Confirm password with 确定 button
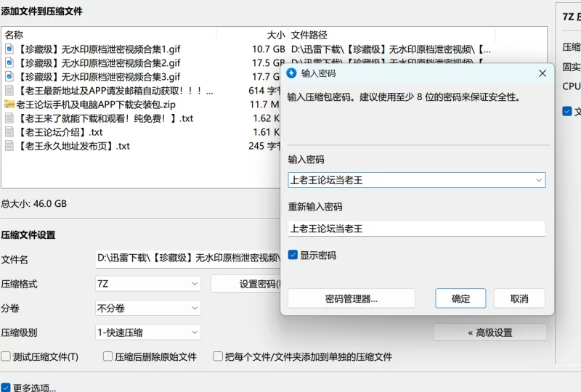 (x=460, y=298)
